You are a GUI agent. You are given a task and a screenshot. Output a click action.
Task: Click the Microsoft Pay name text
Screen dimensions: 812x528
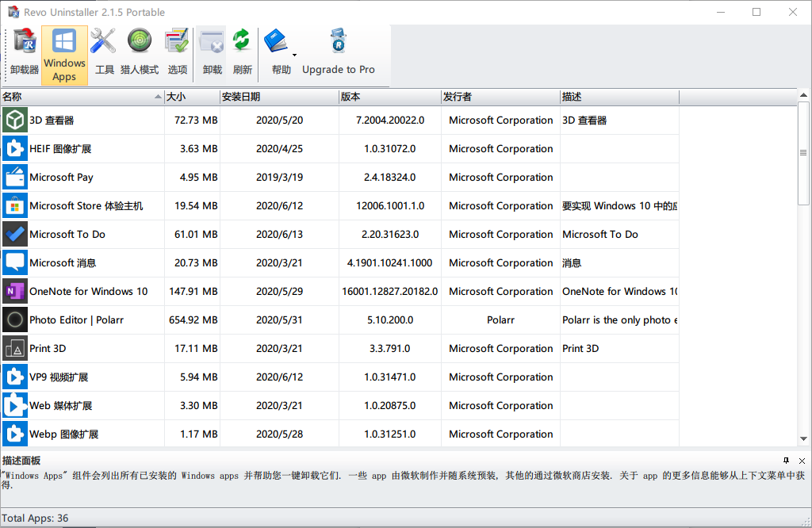coord(61,177)
